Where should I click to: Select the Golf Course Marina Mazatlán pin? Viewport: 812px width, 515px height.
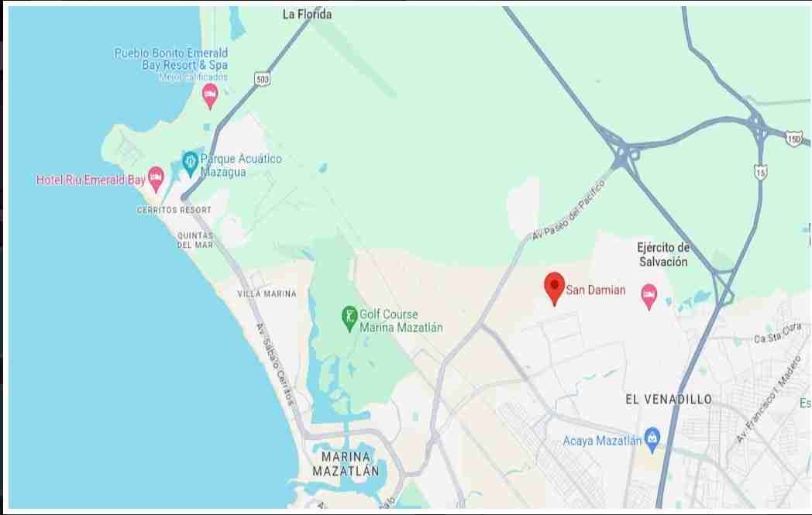point(349,319)
